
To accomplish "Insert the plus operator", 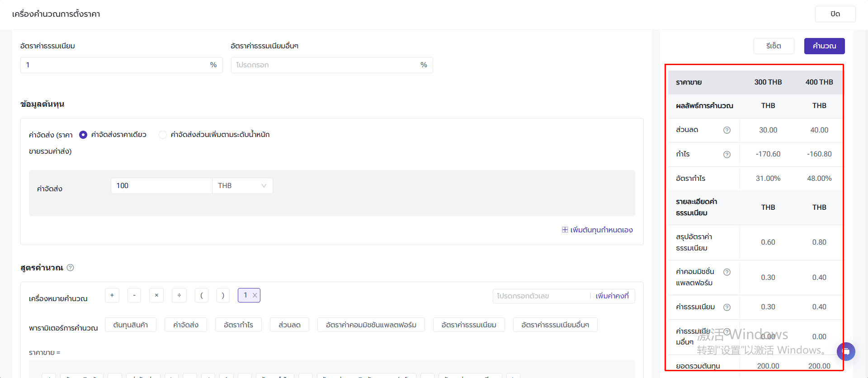I will point(112,295).
